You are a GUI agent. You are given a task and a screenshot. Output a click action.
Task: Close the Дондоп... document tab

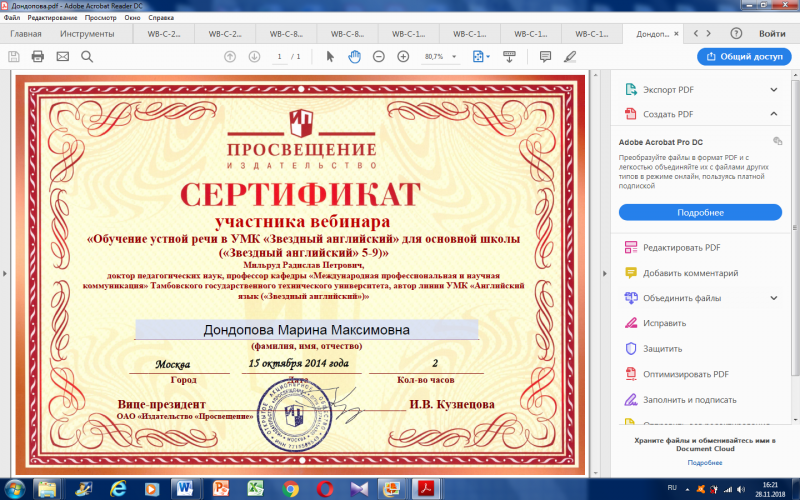click(x=676, y=34)
